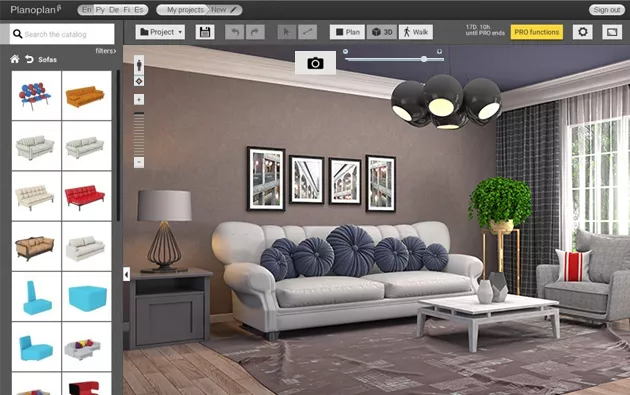Screen dimensions: 630x395
Task: Open My projects tab
Action: coord(184,10)
